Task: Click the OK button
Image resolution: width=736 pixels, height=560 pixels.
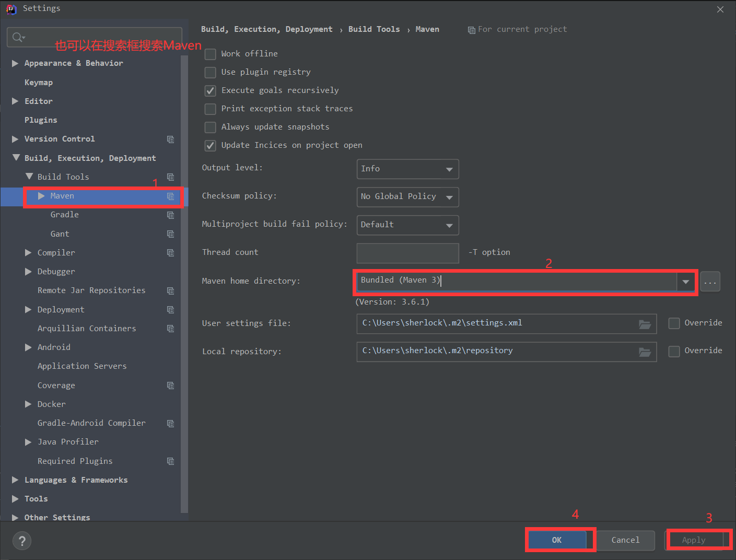Action: (557, 540)
